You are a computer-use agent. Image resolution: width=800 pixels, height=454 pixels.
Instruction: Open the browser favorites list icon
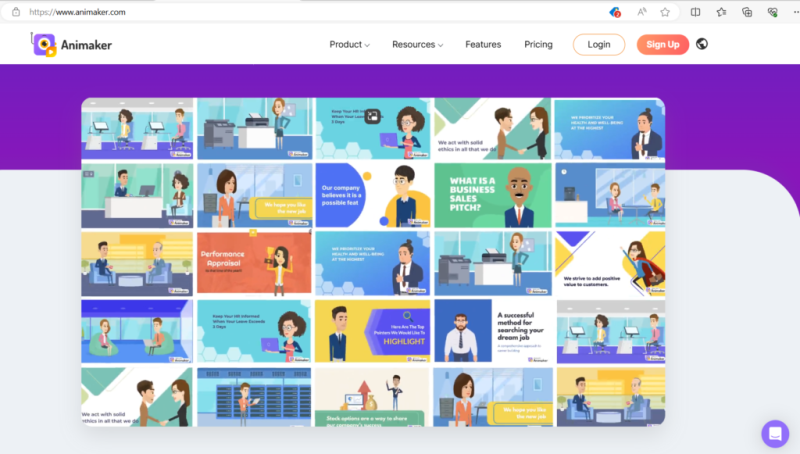tap(721, 12)
